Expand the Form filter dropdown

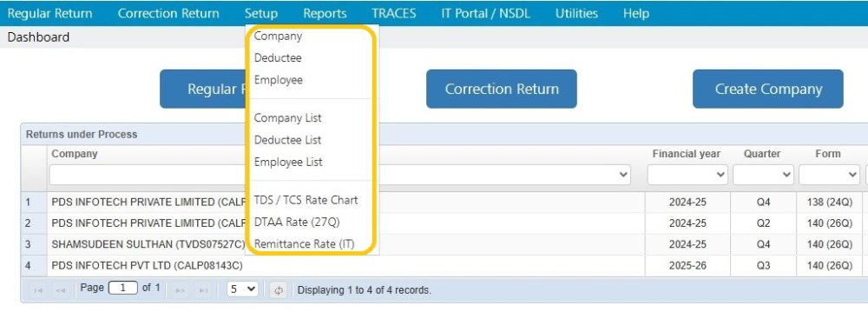[829, 175]
